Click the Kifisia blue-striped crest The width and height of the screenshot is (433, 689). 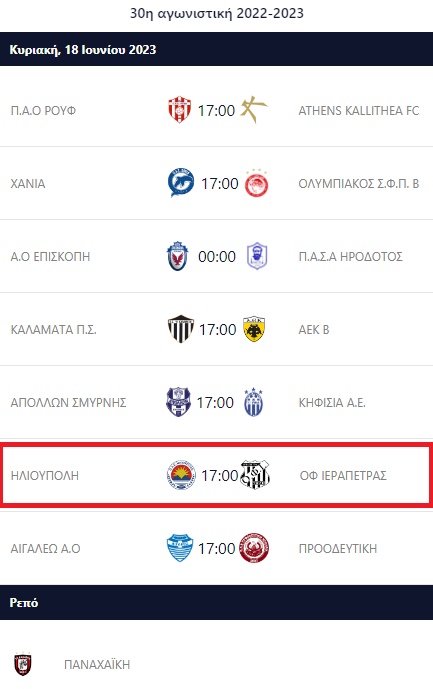254,402
